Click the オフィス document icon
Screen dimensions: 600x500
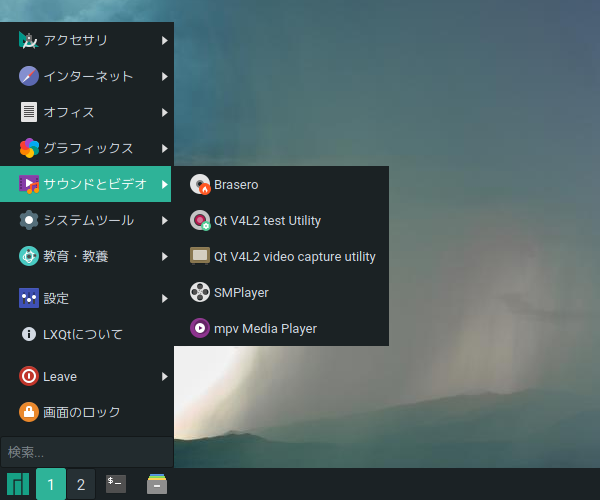pyautogui.click(x=29, y=112)
